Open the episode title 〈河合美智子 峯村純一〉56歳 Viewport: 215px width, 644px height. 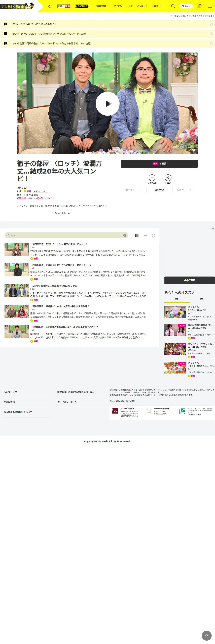pos(60,306)
